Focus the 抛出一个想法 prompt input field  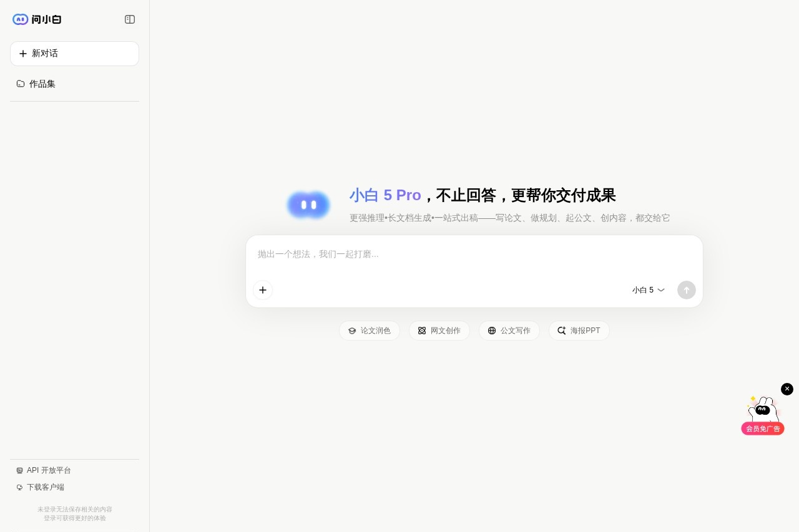tap(474, 254)
